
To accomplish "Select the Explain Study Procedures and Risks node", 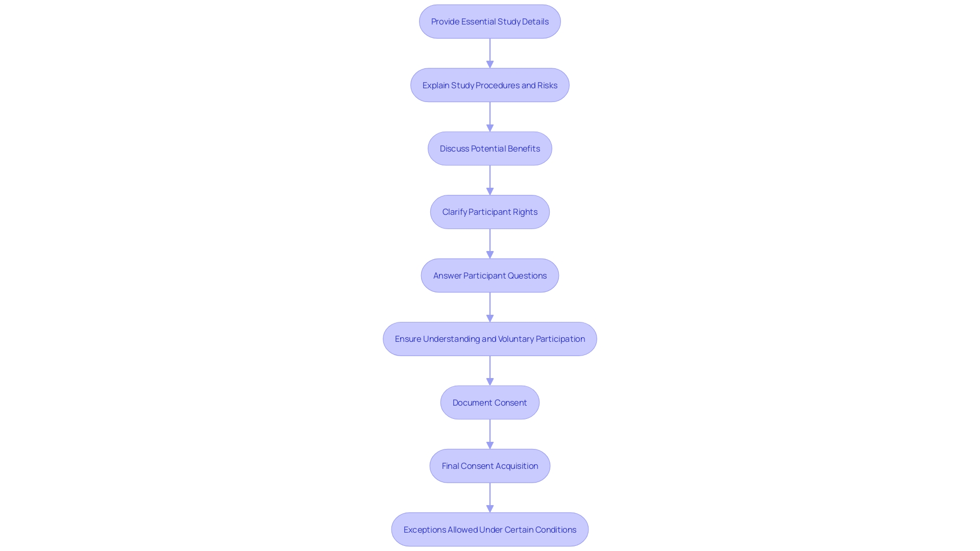I will point(490,85).
